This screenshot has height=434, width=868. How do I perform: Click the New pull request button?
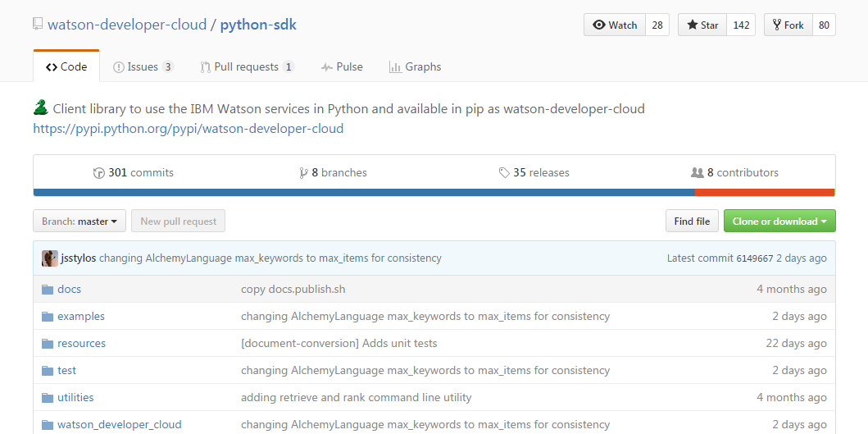[178, 222]
